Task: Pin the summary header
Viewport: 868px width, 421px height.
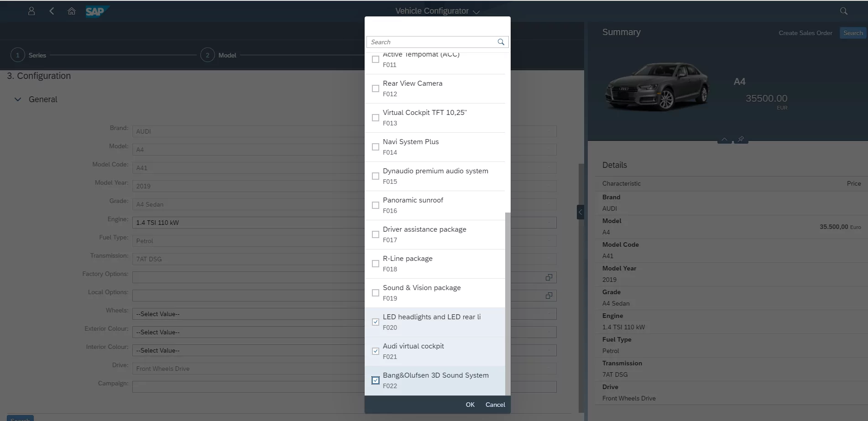Action: (741, 139)
